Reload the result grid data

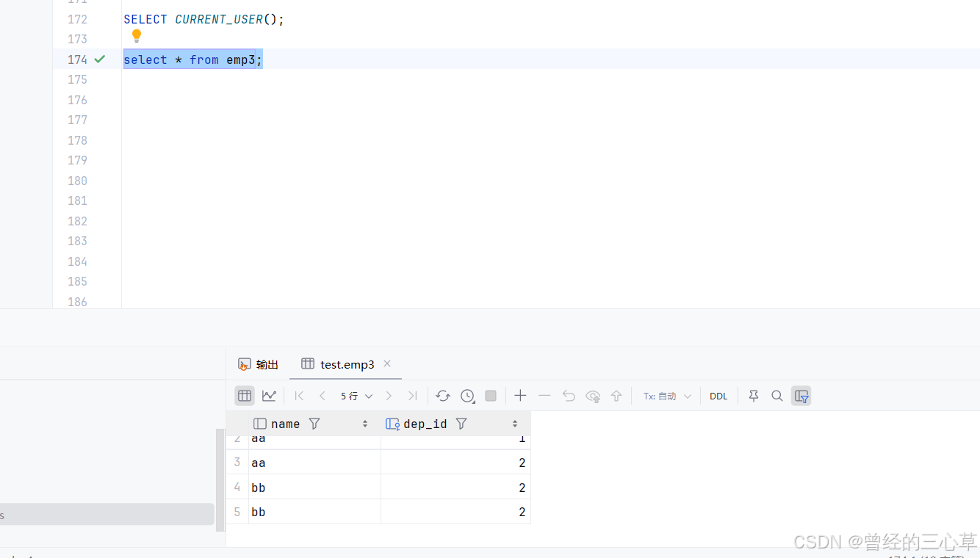[442, 396]
